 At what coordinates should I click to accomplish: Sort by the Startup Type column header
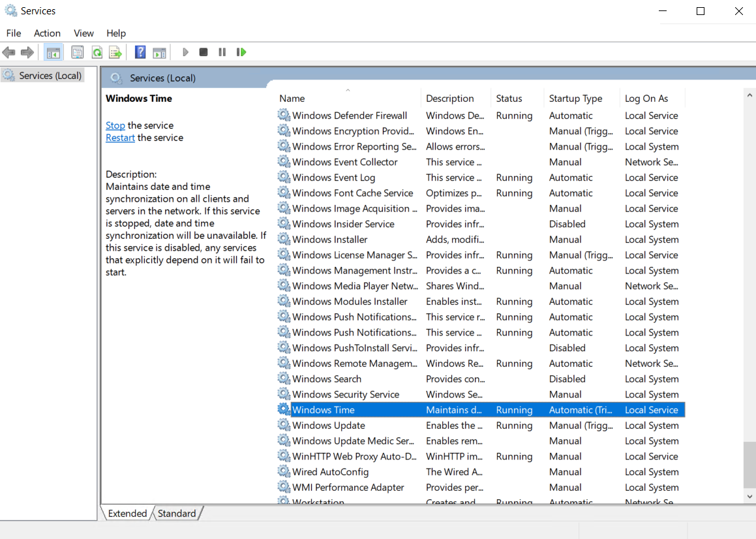coord(581,99)
